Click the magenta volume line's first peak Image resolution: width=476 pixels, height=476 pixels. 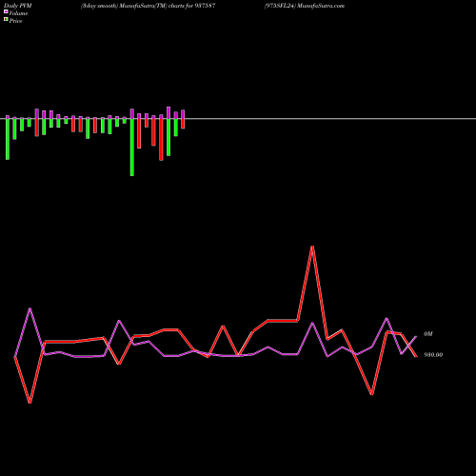point(30,308)
